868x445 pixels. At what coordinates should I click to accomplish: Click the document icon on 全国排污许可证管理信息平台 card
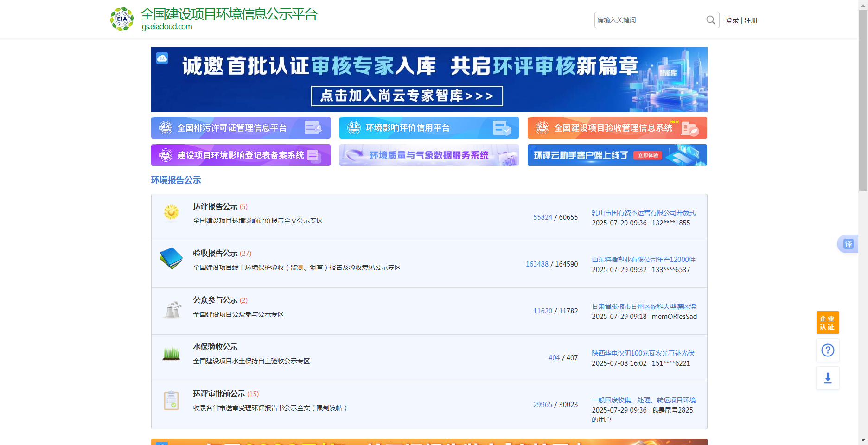(312, 128)
